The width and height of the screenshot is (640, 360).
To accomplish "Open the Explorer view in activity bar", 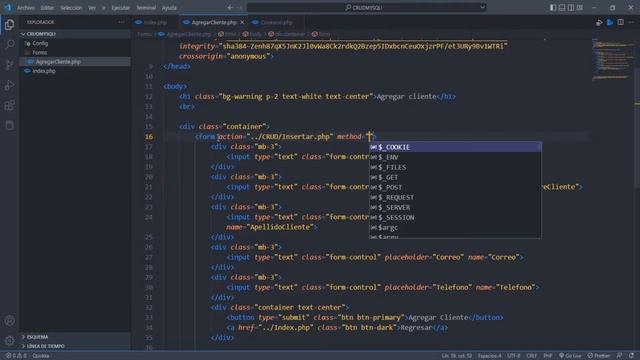I will coord(9,25).
